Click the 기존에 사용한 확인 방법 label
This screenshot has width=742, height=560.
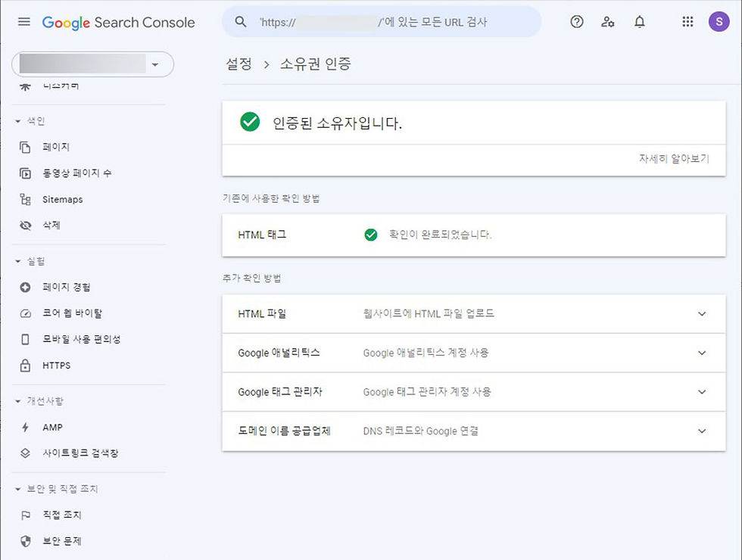click(x=271, y=198)
